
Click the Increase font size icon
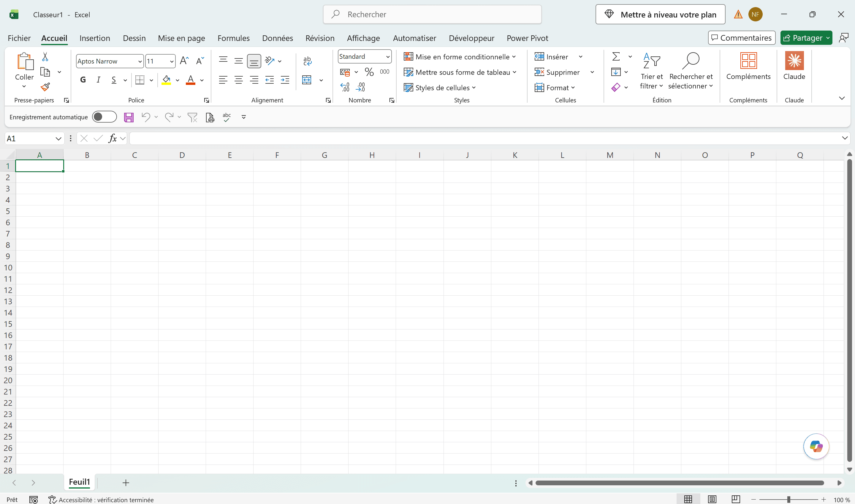184,61
